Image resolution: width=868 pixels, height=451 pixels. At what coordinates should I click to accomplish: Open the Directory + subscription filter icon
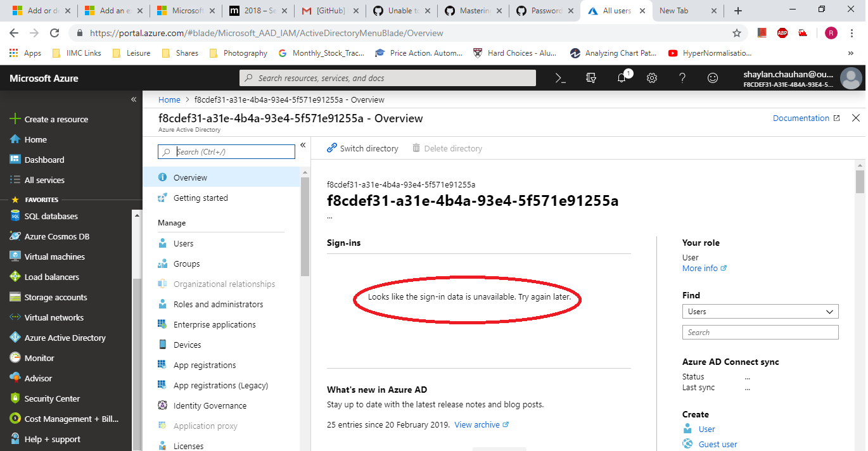point(591,78)
